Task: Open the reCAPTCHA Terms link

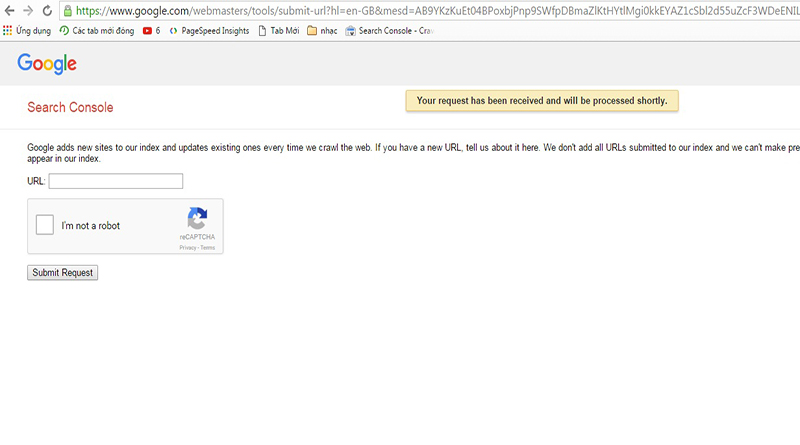Action: [x=207, y=247]
